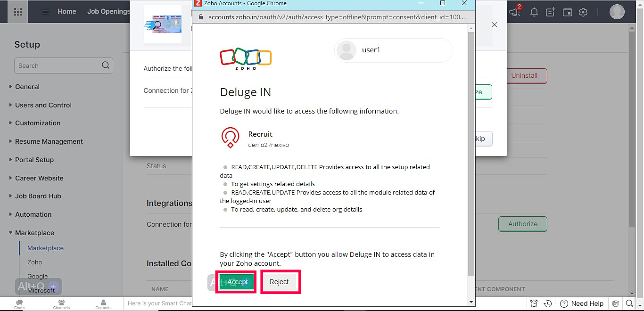Click the green Authorize button under Integrations
The height and width of the screenshot is (311, 644).
[523, 224]
